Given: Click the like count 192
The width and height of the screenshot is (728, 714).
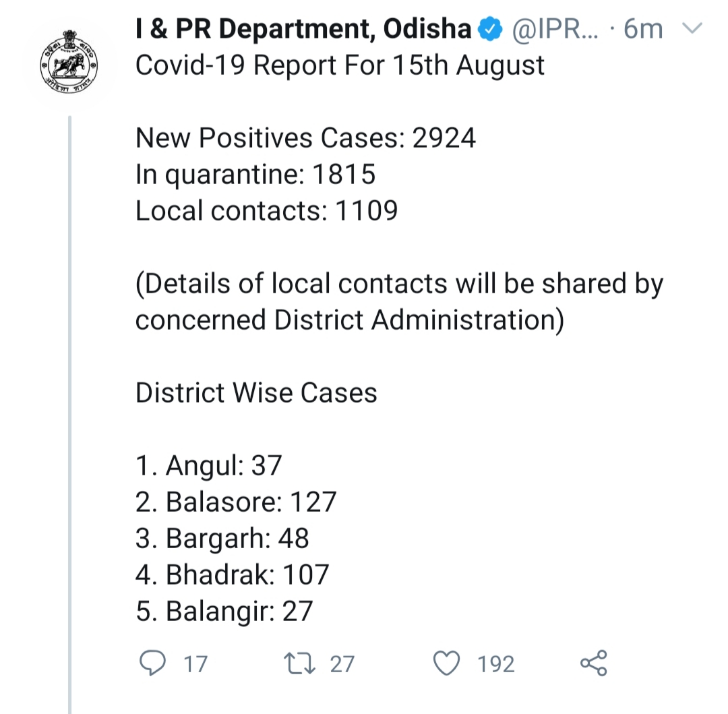Looking at the screenshot, I should coord(496,664).
